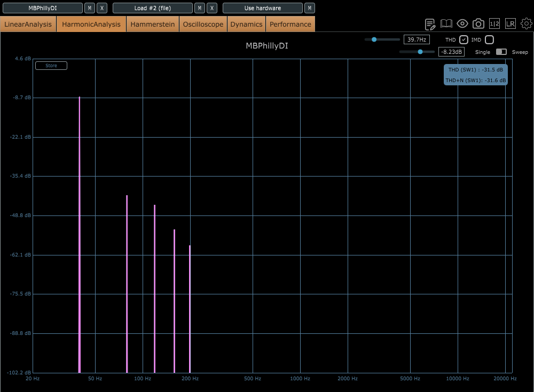
Task: Click the frequency slider handle
Action: [374, 39]
